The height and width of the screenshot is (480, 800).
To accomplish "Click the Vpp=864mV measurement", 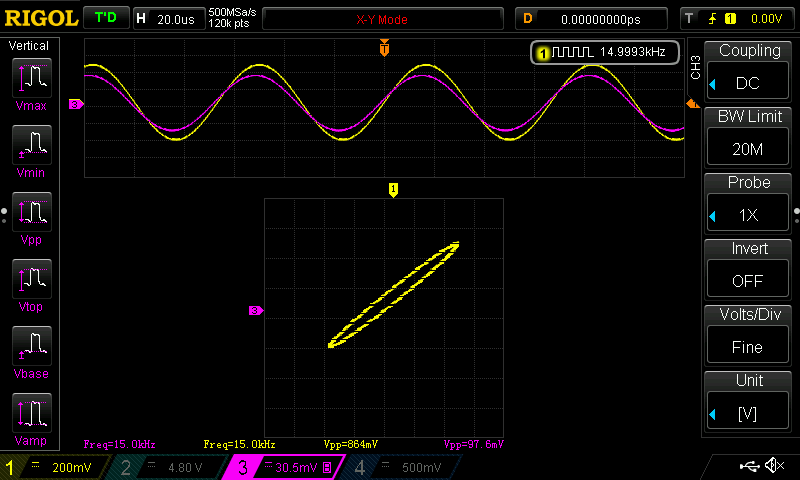I will pyautogui.click(x=351, y=444).
